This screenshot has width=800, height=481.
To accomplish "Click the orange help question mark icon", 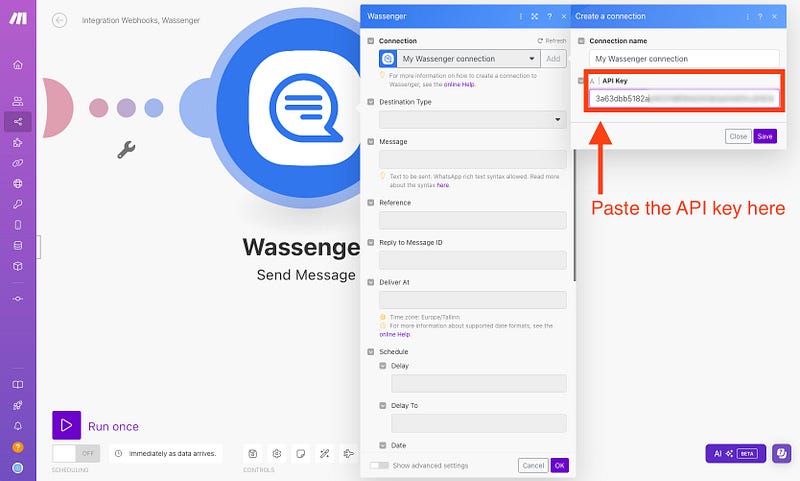I will (17, 447).
